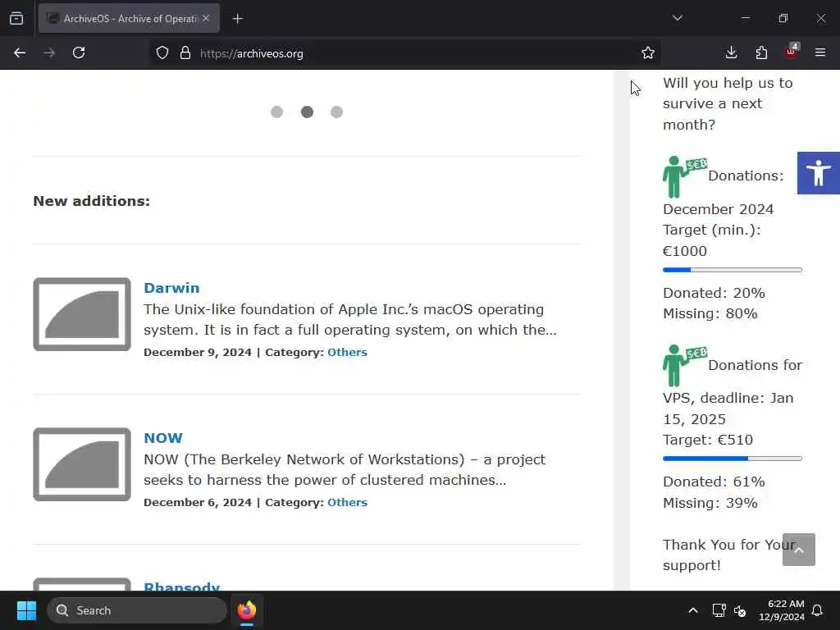Image resolution: width=840 pixels, height=630 pixels.
Task: Click the Donated: 61% text
Action: pos(714,482)
